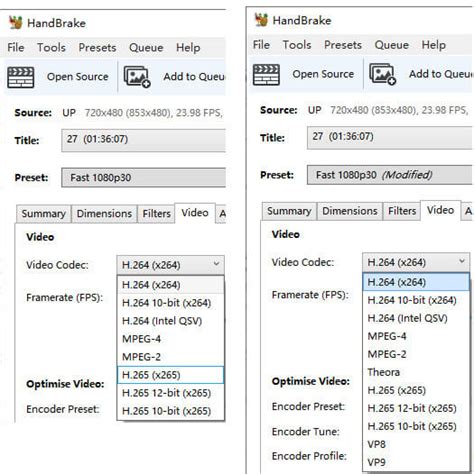Open the Fast 1080p30 (Modified) preset selector
Image resolution: width=474 pixels, height=474 pixels.
pyautogui.click(x=389, y=175)
